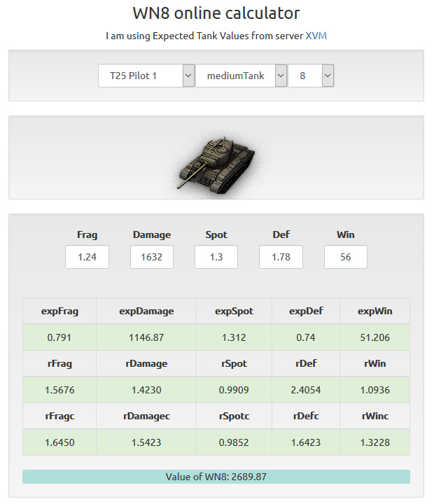
Task: Click the expWin column header
Action: coord(374,311)
